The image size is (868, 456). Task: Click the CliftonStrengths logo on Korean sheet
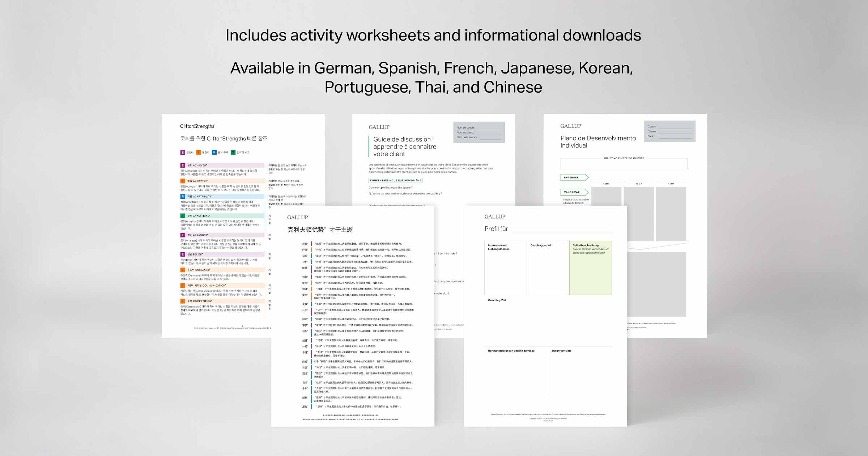tap(197, 126)
